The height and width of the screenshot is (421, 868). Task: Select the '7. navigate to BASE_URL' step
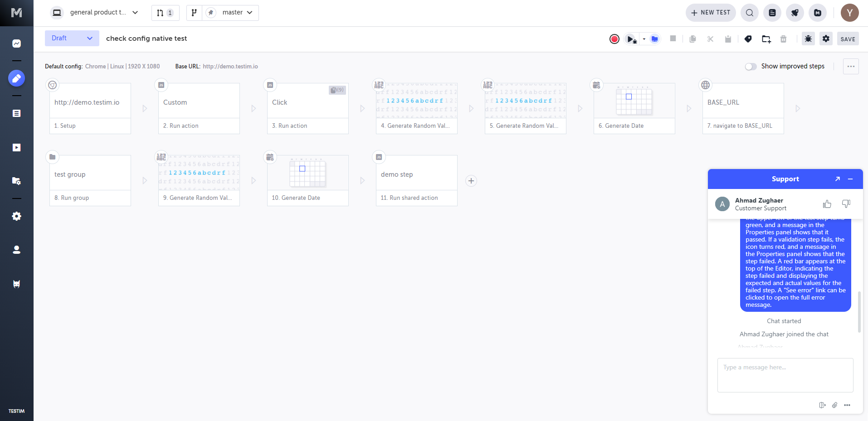click(x=743, y=108)
